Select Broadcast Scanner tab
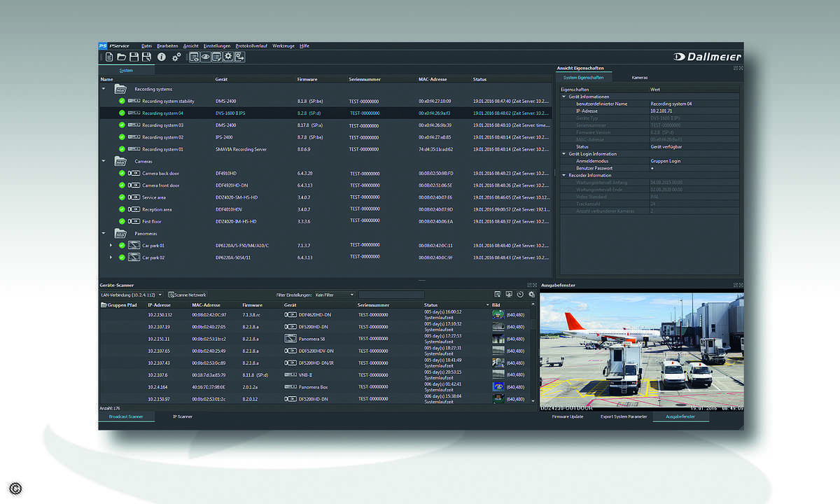840x504 pixels. tap(126, 416)
